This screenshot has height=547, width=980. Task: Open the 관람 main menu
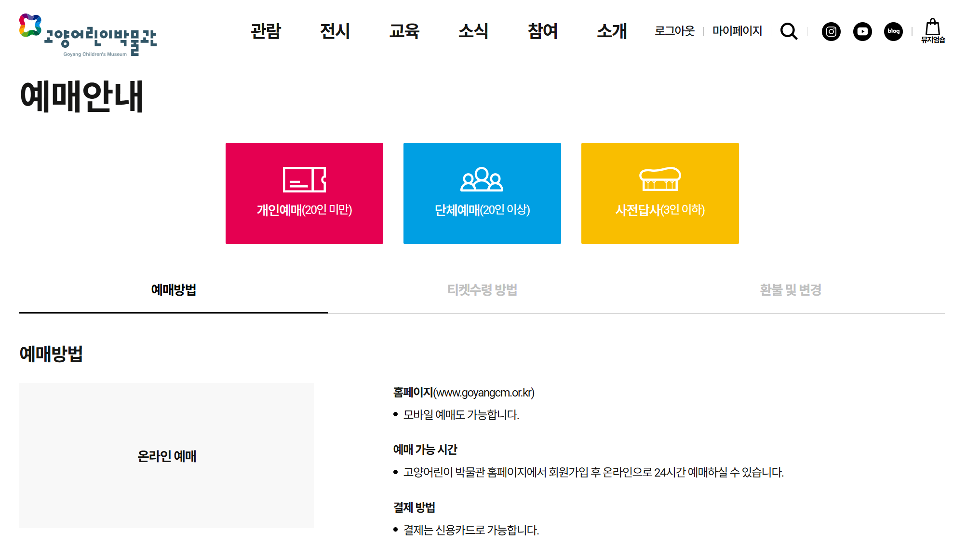click(x=266, y=31)
